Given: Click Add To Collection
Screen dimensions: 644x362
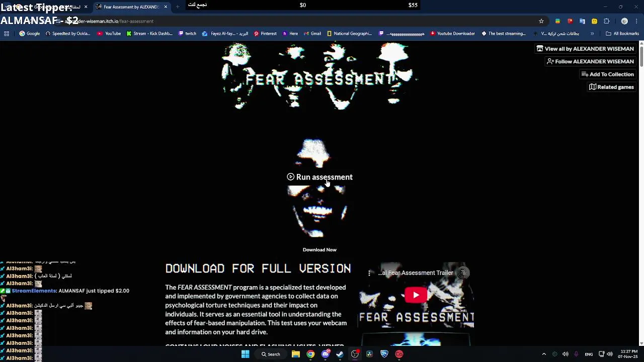Looking at the screenshot, I should [x=607, y=74].
